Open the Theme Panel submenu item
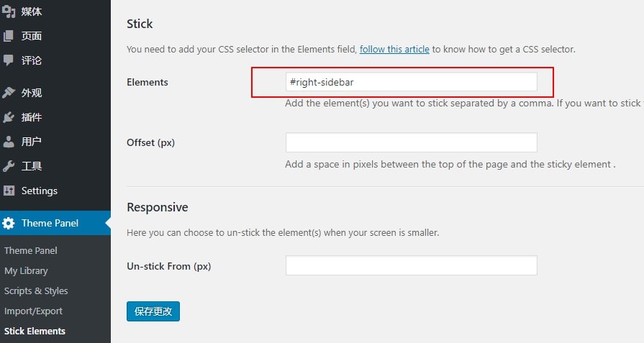Screen dimensions: 644x343 pyautogui.click(x=31, y=250)
